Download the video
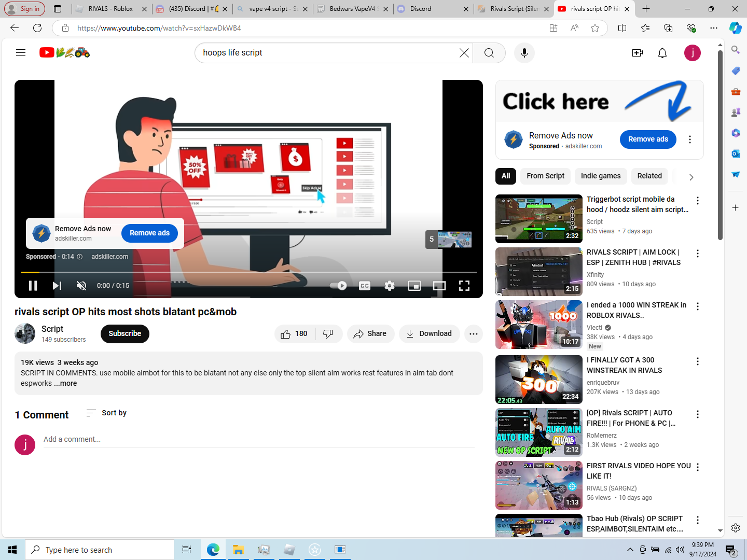This screenshot has width=747, height=560. coord(429,334)
